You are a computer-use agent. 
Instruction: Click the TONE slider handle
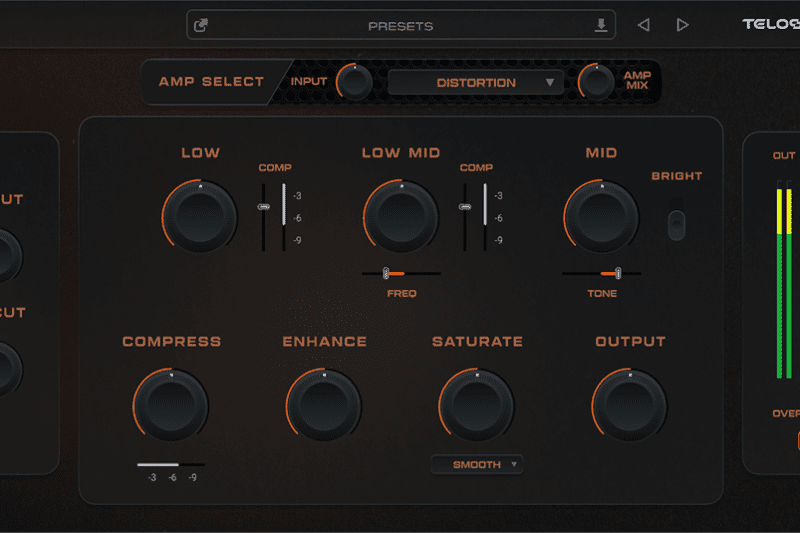point(618,273)
